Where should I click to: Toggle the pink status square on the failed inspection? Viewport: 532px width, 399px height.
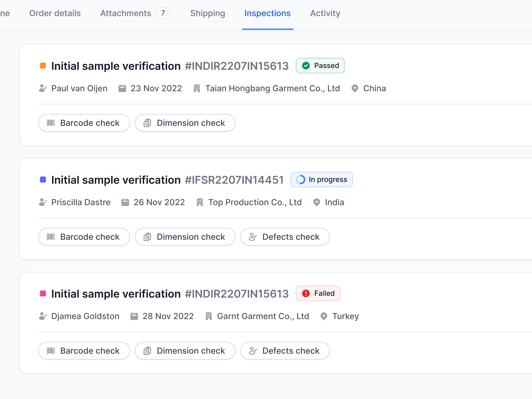43,293
